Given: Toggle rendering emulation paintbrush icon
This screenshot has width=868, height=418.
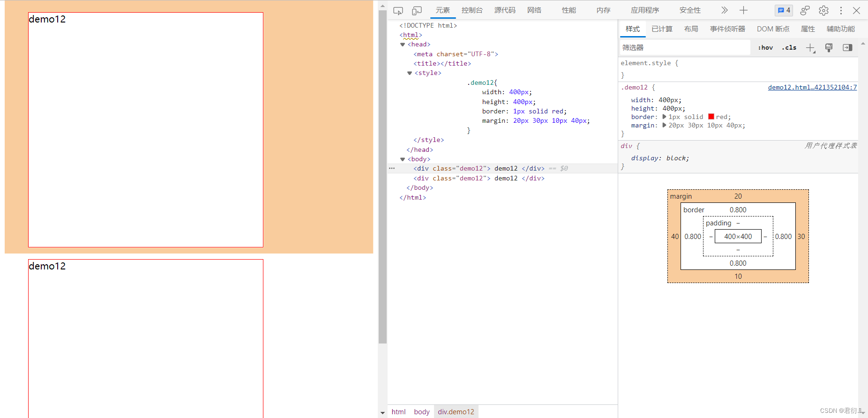Looking at the screenshot, I should pos(829,48).
